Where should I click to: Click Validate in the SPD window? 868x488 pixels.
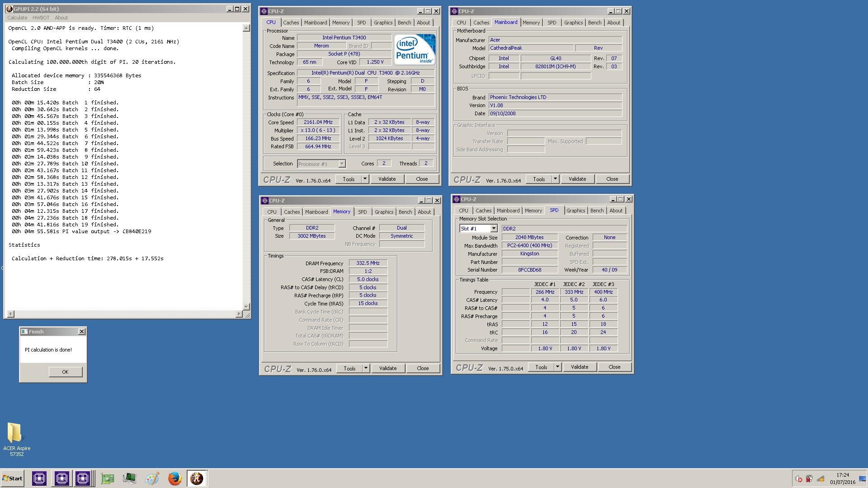(x=580, y=367)
